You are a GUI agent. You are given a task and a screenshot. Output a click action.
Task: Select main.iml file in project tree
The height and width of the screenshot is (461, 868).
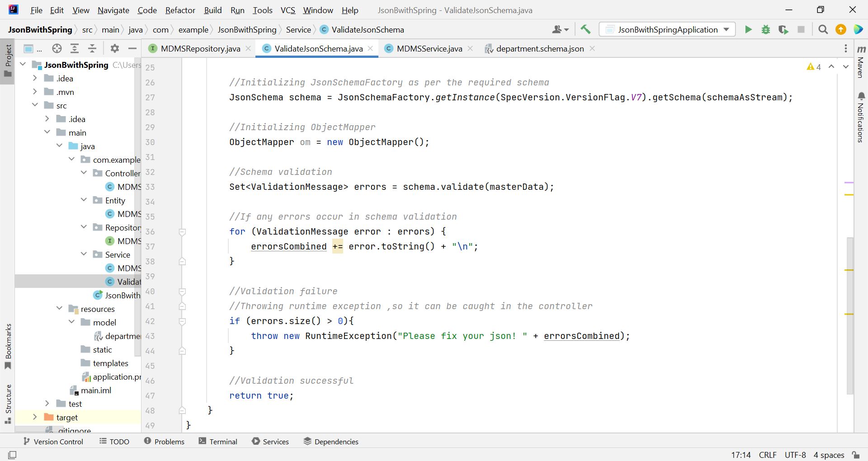[96, 390]
